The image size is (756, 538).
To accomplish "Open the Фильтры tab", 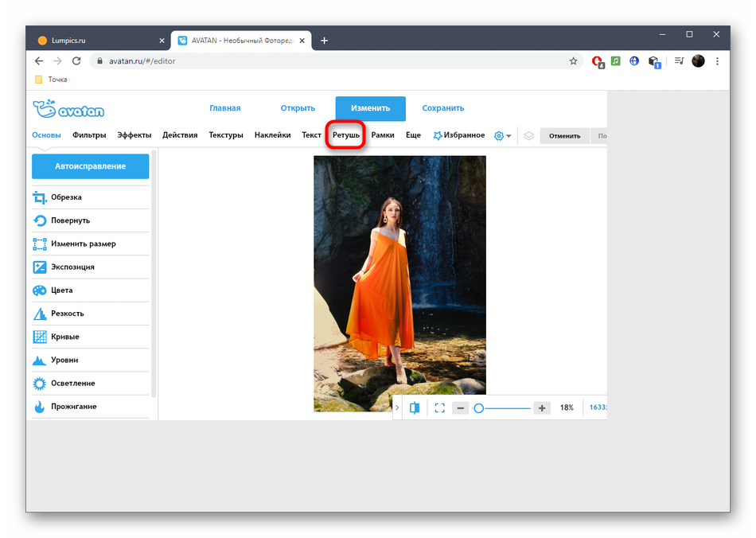I will click(89, 135).
